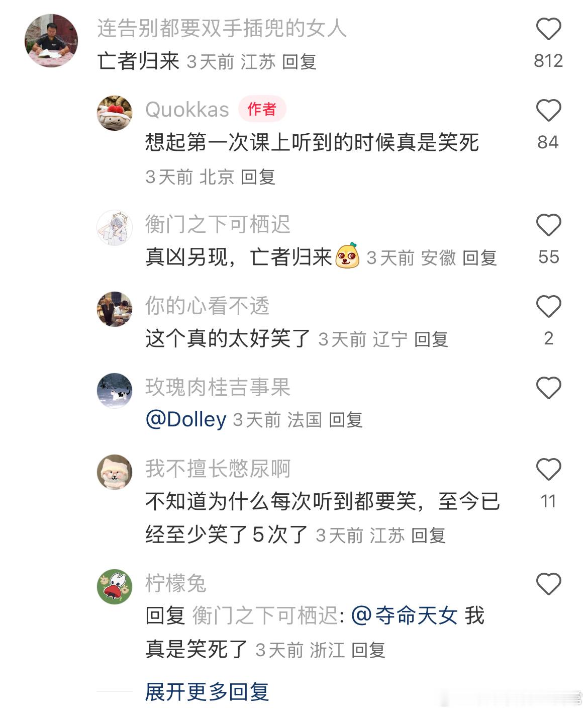
Task: Like 玫瑰肉桂吉事果's comment heart
Action: (x=548, y=388)
